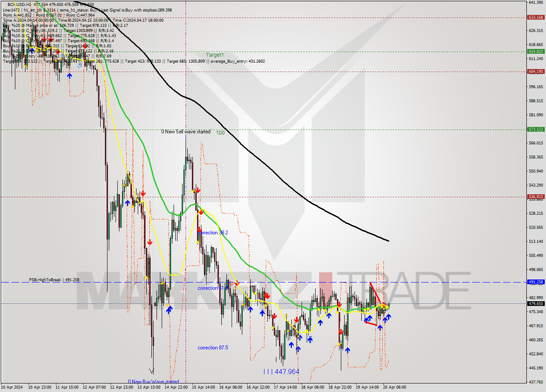Click the '15 Apr 14:00' time label
The image size is (546, 392).
click(x=203, y=387)
